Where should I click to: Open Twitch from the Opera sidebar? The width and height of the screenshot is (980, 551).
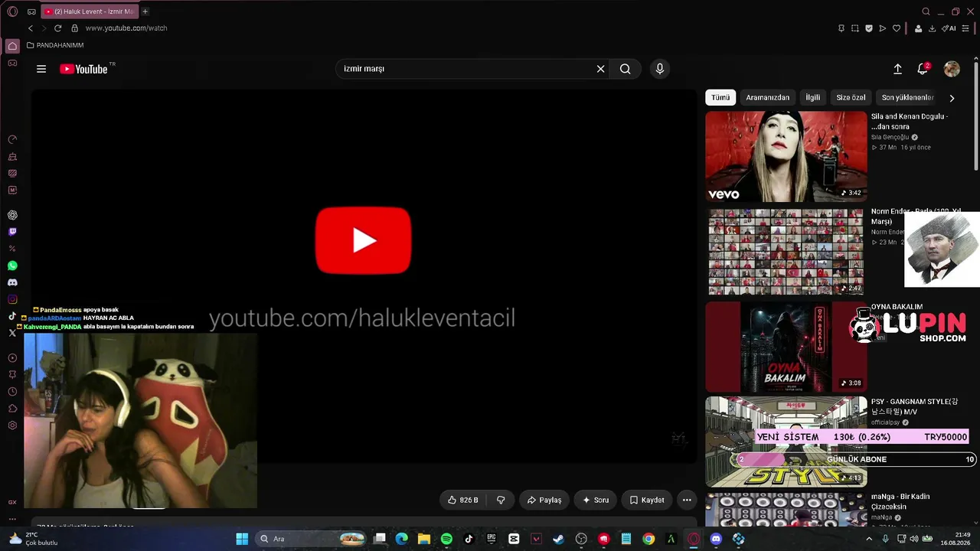click(x=12, y=232)
